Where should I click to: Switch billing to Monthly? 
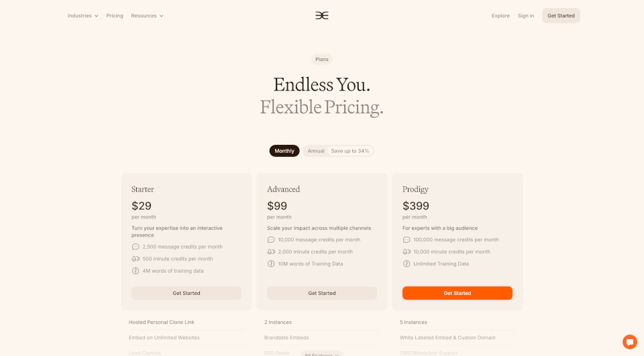click(x=284, y=151)
